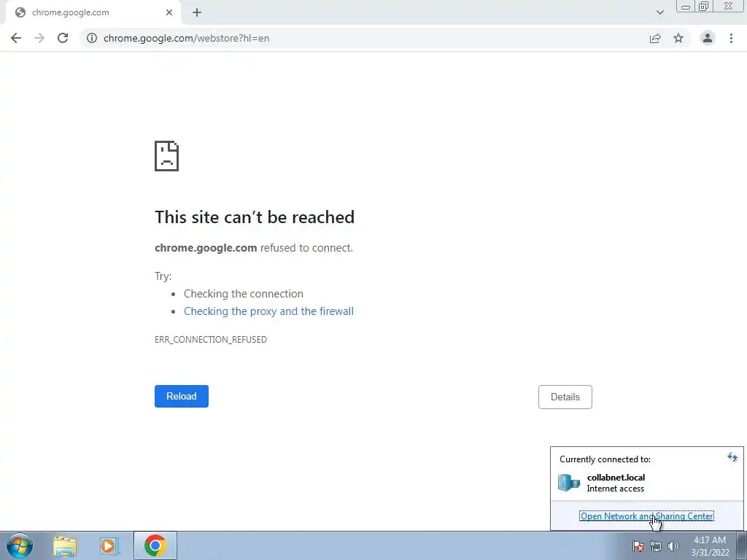Show error Details button
Image resolution: width=747 pixels, height=560 pixels.
(565, 397)
